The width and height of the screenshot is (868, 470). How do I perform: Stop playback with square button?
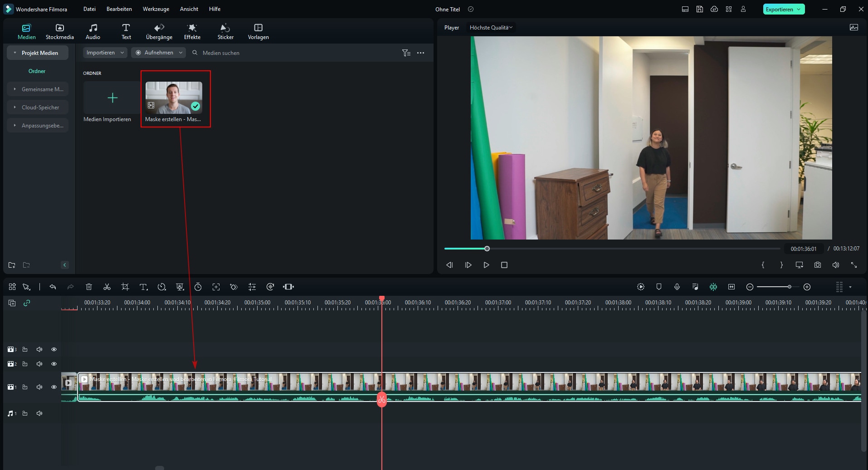pos(504,265)
